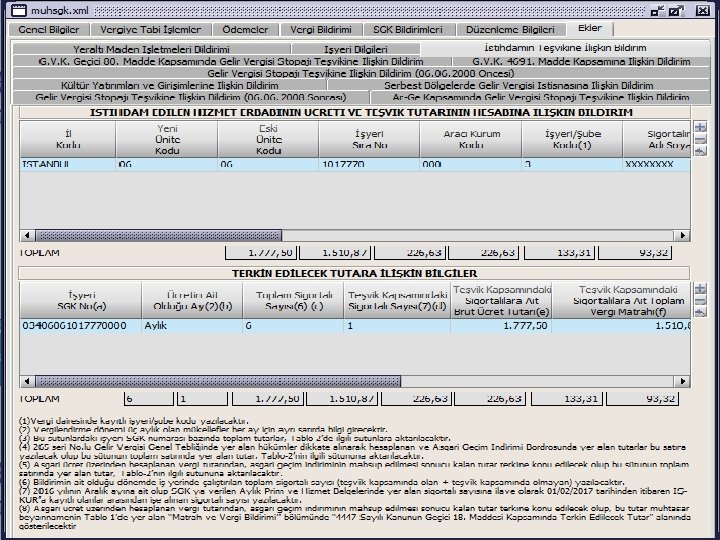The height and width of the screenshot is (540, 720).
Task: Click lower TOPLAM field showing 6
Action: click(149, 399)
